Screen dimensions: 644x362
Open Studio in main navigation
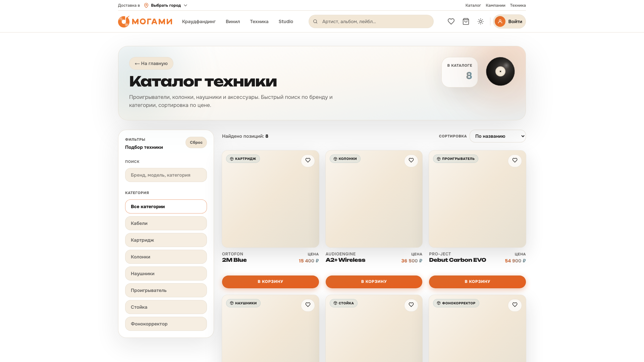point(286,21)
